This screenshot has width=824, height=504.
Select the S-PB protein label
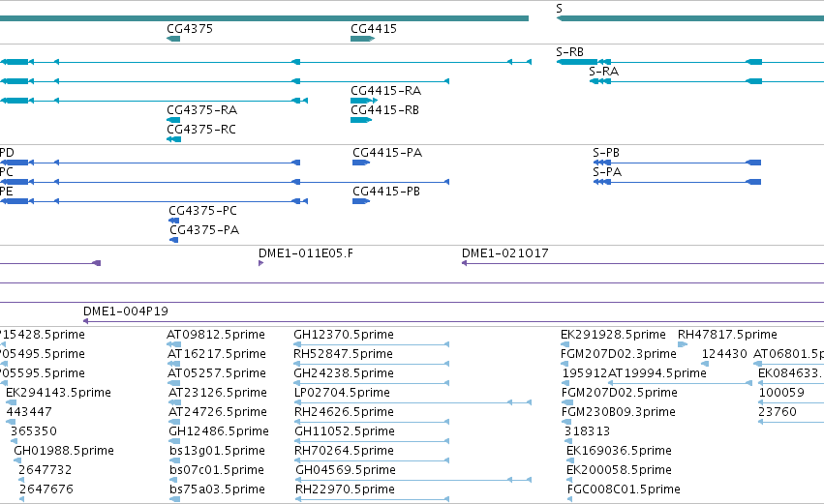606,153
